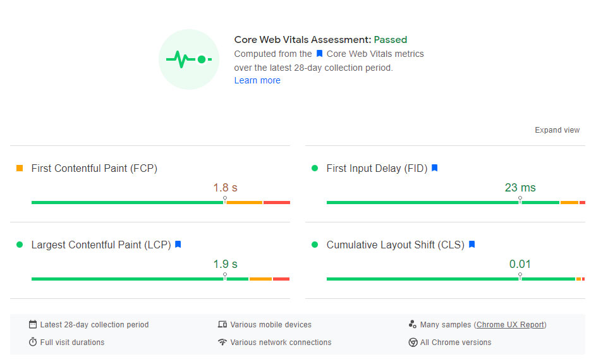596x364 pixels.
Task: Expand the metrics view with Expand view
Action: [x=557, y=130]
